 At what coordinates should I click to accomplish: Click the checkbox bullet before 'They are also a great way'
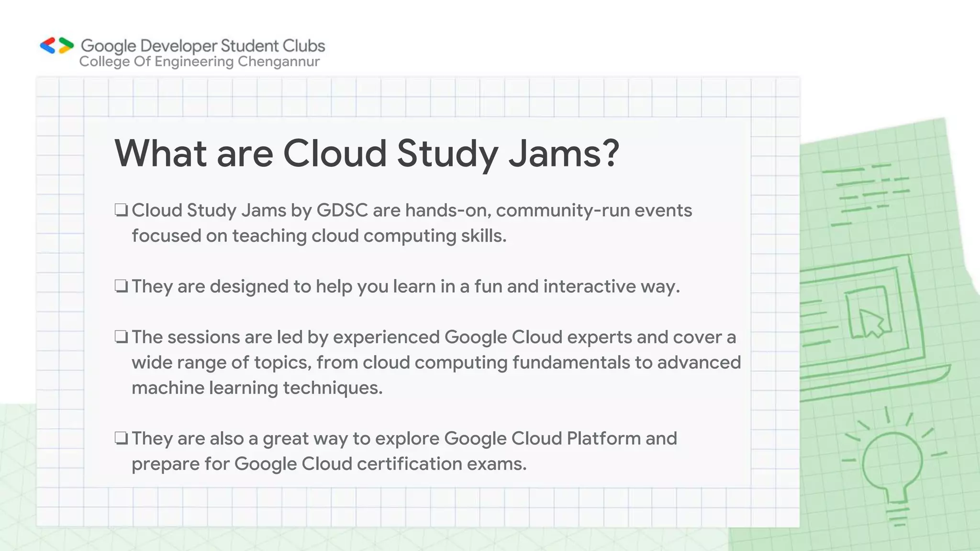[121, 438]
